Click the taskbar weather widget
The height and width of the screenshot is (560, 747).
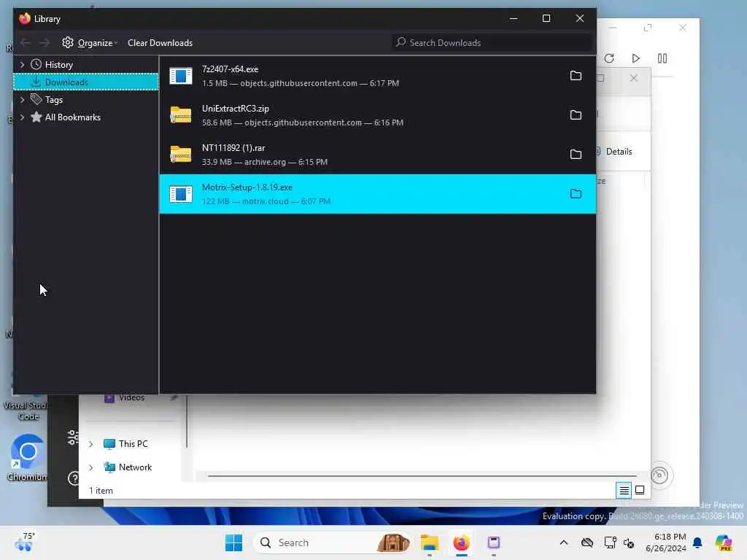(25, 542)
